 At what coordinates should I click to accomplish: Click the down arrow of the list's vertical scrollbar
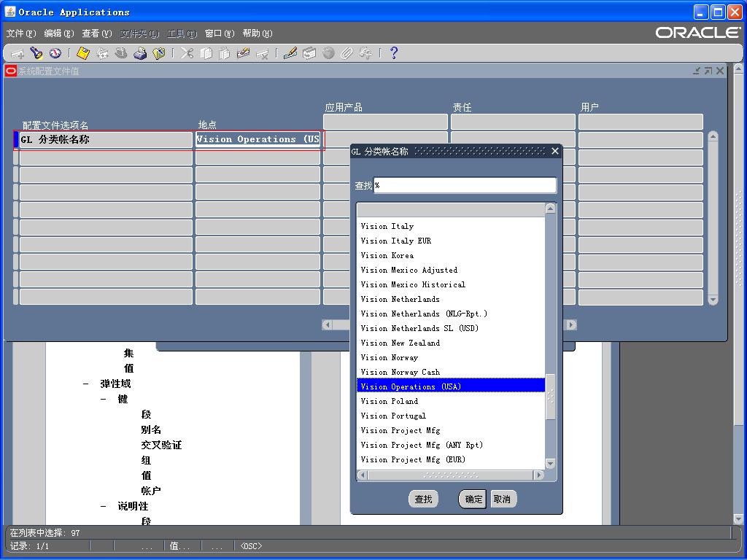point(550,463)
